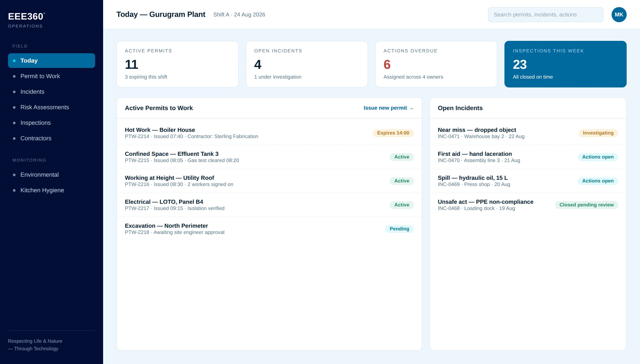Open Working at Height — Utility Roof permit
Viewport: 640px width, 364px height.
[269, 181]
